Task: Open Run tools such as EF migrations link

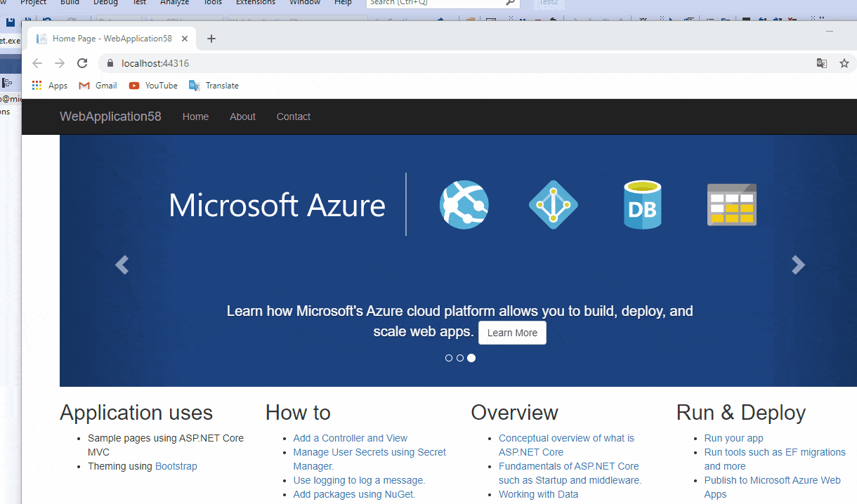Action: point(775,459)
